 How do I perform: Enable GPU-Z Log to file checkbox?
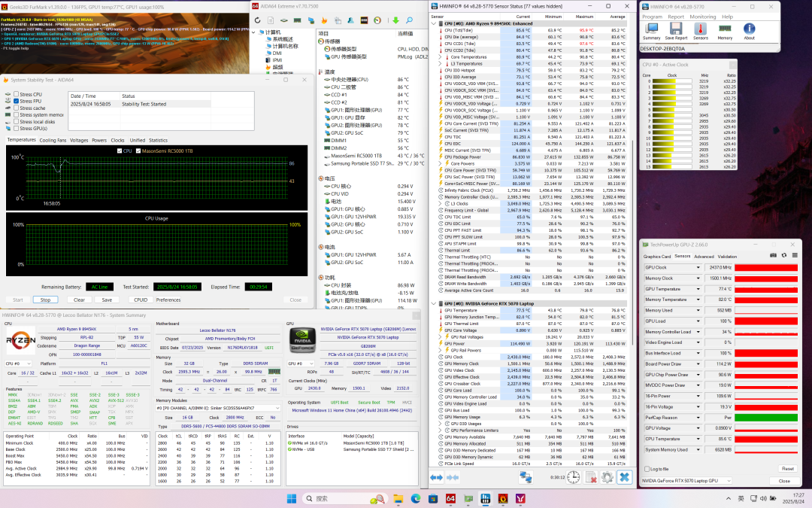tap(647, 469)
